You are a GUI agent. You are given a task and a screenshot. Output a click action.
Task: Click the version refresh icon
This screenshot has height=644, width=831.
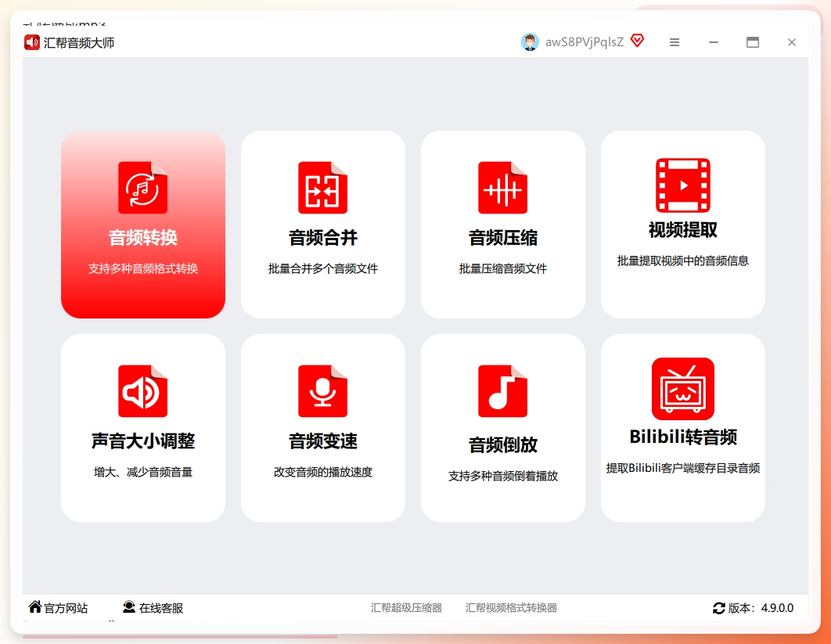coord(718,608)
